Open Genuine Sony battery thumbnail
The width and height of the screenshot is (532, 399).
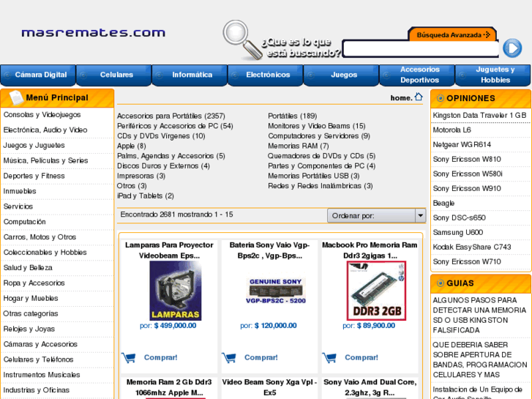point(276,291)
